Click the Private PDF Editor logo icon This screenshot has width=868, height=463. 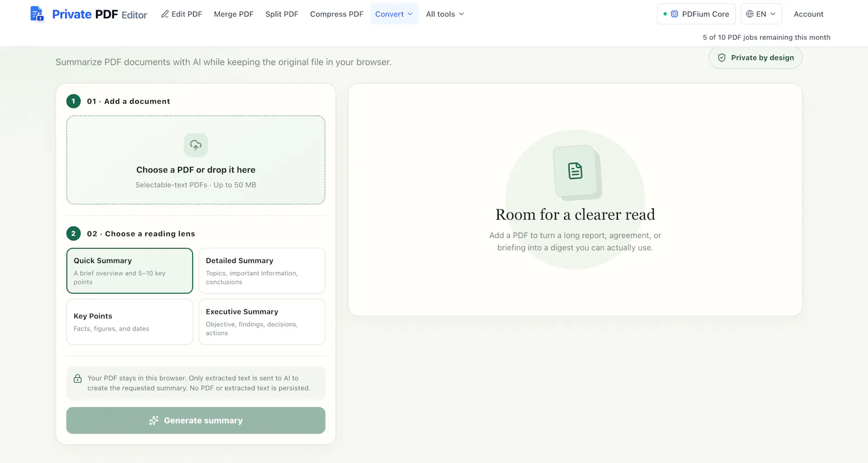pyautogui.click(x=37, y=14)
